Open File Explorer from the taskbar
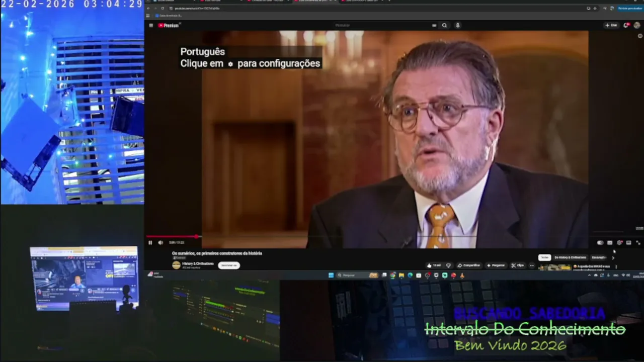The image size is (644, 362). click(x=401, y=275)
